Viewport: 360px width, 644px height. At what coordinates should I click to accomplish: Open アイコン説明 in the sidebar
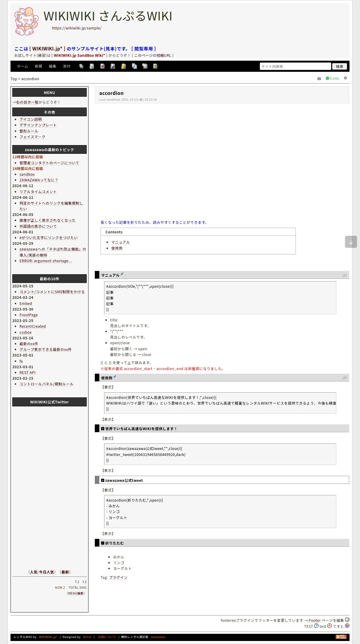click(x=31, y=120)
